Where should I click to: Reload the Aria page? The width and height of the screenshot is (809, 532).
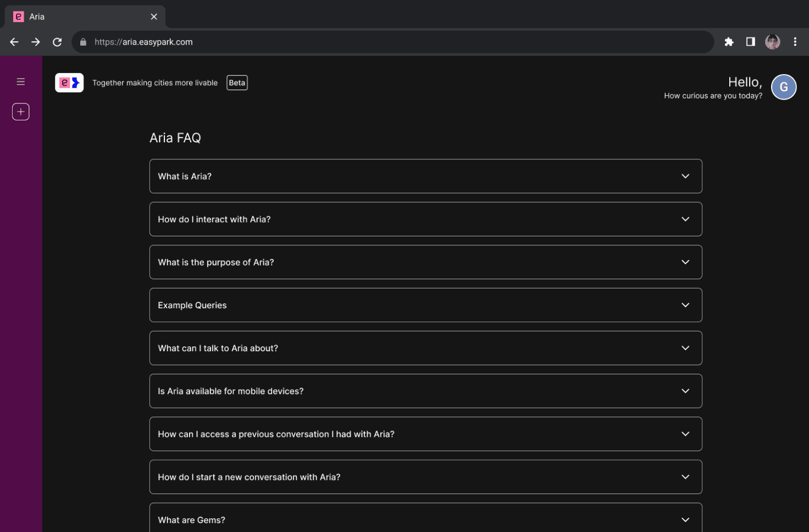click(57, 42)
